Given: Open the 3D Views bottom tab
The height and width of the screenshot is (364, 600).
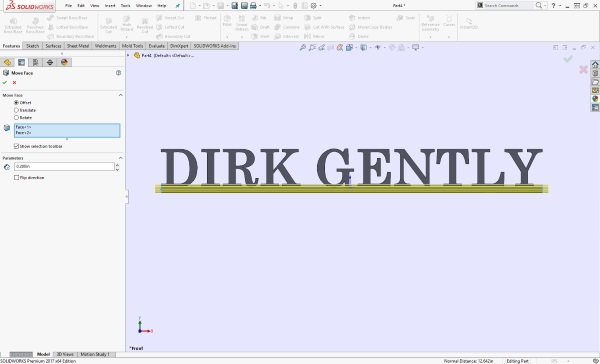Looking at the screenshot, I should point(65,354).
